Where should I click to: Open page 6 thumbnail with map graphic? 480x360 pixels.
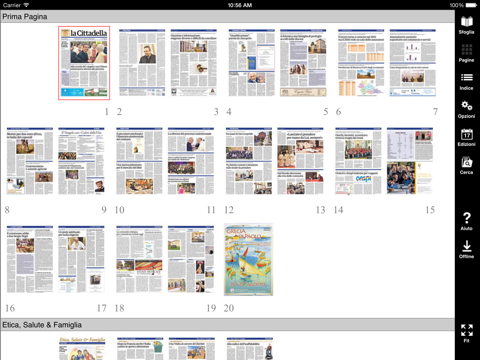(x=361, y=63)
